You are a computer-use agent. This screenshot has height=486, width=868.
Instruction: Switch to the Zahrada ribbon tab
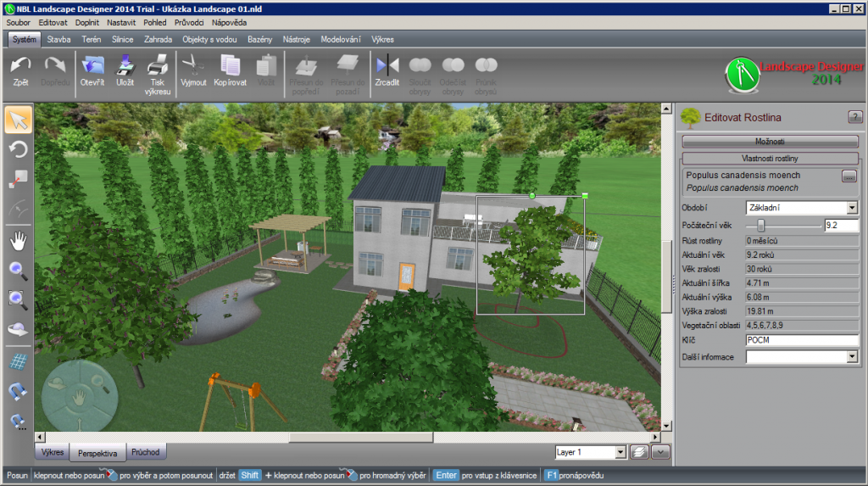pos(158,39)
